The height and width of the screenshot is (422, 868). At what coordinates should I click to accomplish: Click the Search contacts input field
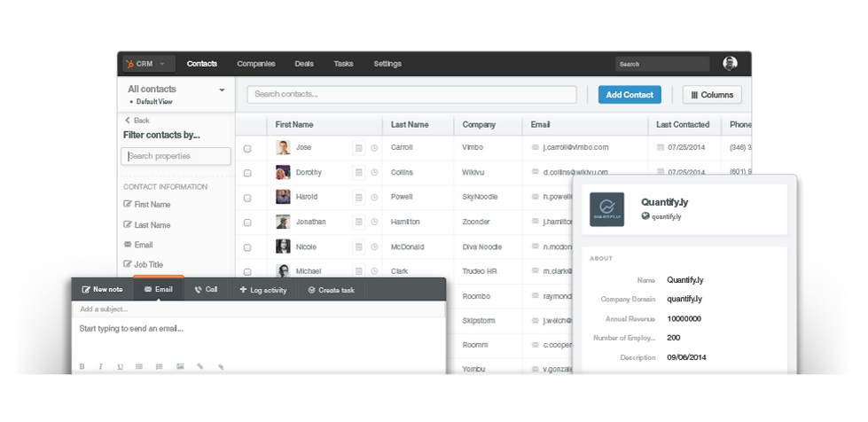(x=411, y=95)
